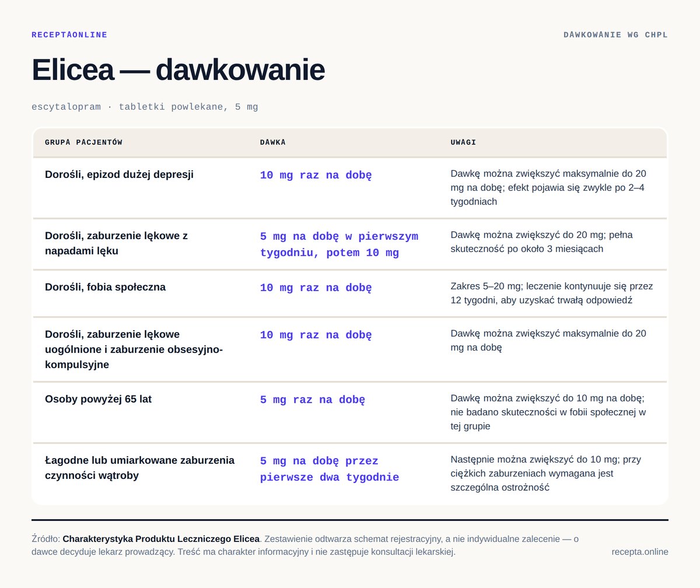This screenshot has width=700, height=588.
Task: Select 'Dorośli, zaburzenie lękowe uogólnione' row label
Action: tap(134, 349)
